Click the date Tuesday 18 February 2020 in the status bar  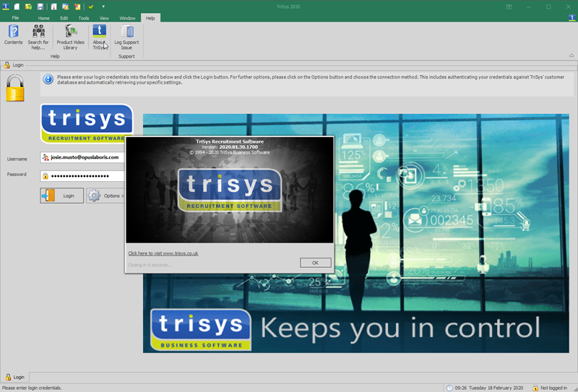click(x=496, y=388)
